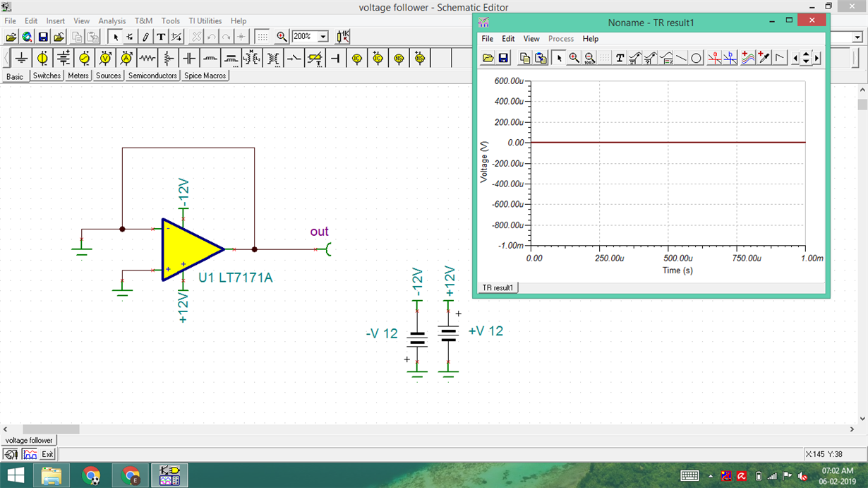Image resolution: width=868 pixels, height=488 pixels.
Task: Switch to the Semiconductors component tab
Action: point(152,75)
